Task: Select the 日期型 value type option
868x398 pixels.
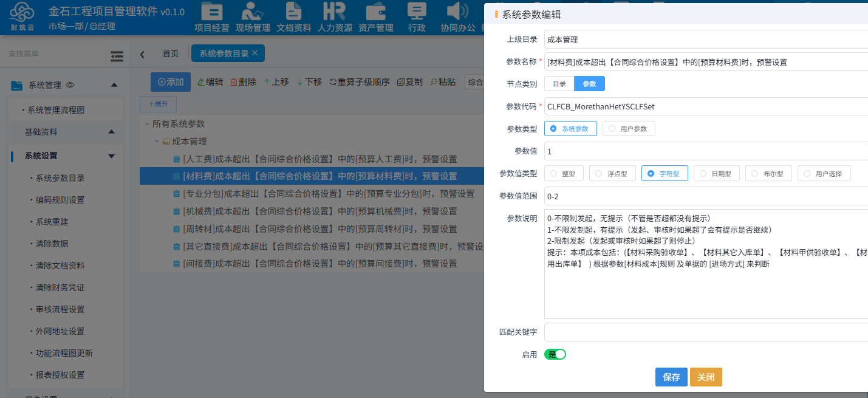Action: 717,173
